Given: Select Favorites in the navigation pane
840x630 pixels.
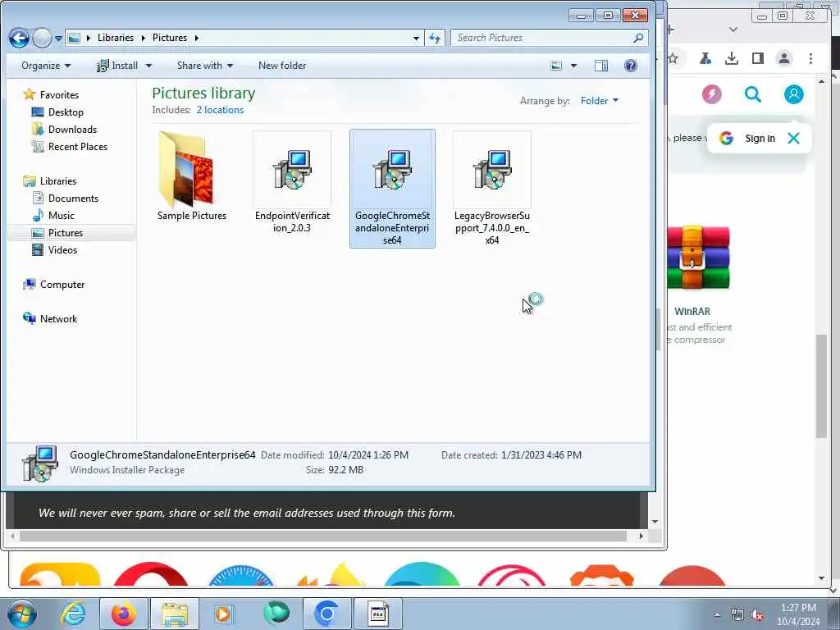Looking at the screenshot, I should click(x=51, y=95).
